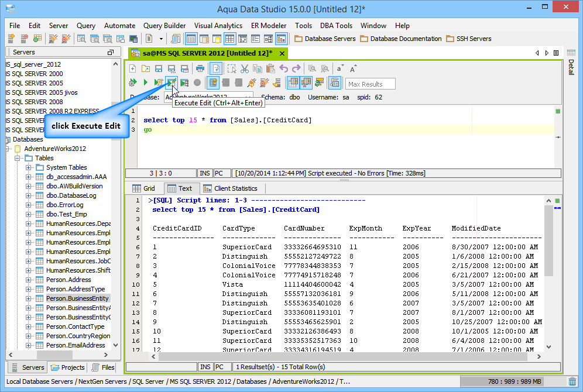Click the Servers tree horizontal scrollbar
The width and height of the screenshot is (583, 392).
coord(54,355)
